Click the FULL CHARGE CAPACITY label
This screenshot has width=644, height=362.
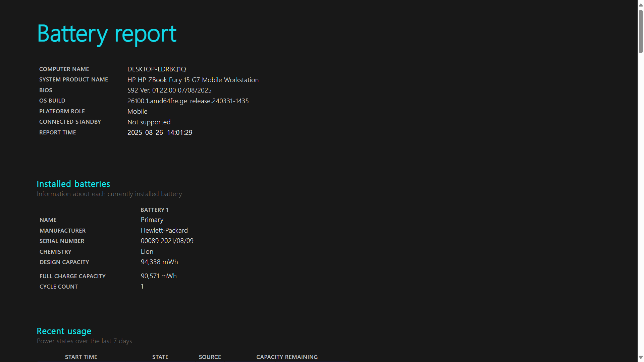[x=72, y=276]
